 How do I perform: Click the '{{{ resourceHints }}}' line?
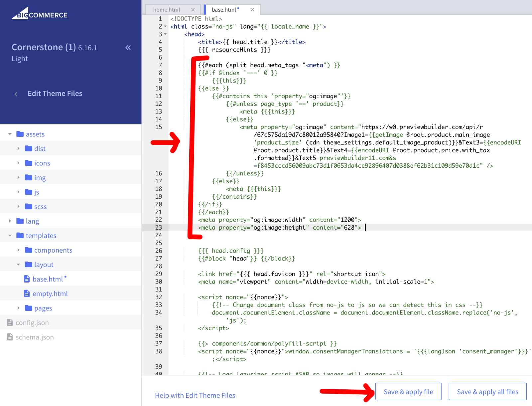point(234,50)
